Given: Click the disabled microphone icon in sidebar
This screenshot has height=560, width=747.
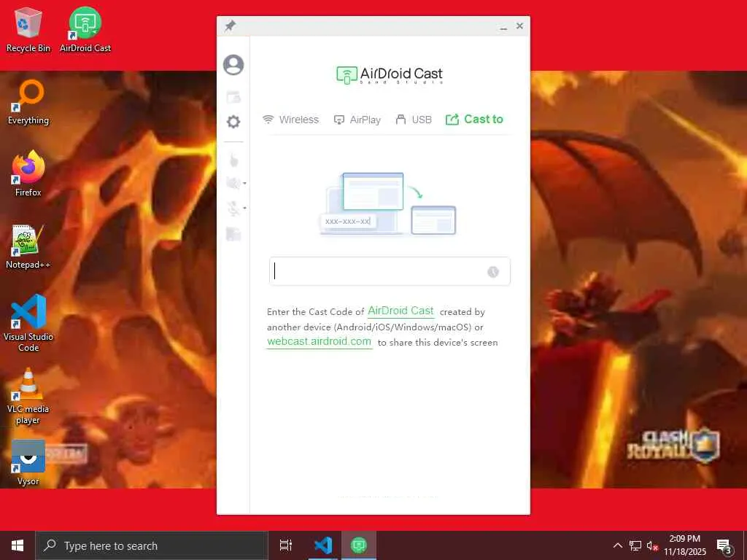Looking at the screenshot, I should [233, 208].
